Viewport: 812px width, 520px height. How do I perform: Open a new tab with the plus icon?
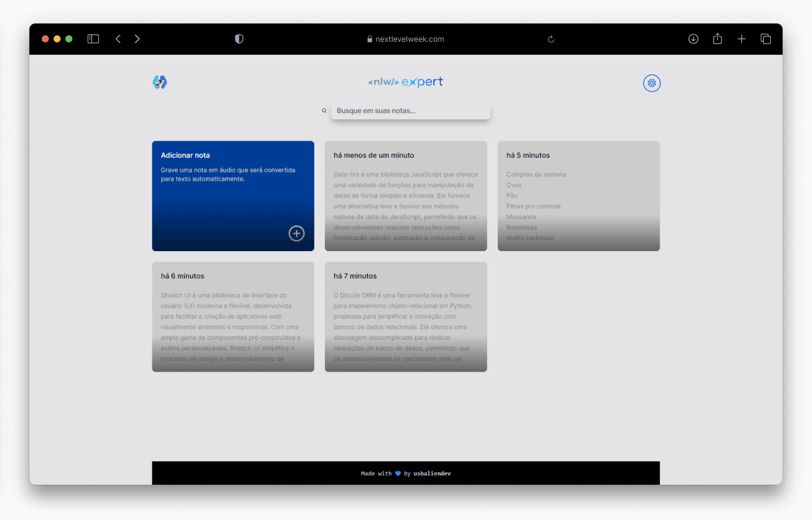pyautogui.click(x=741, y=39)
